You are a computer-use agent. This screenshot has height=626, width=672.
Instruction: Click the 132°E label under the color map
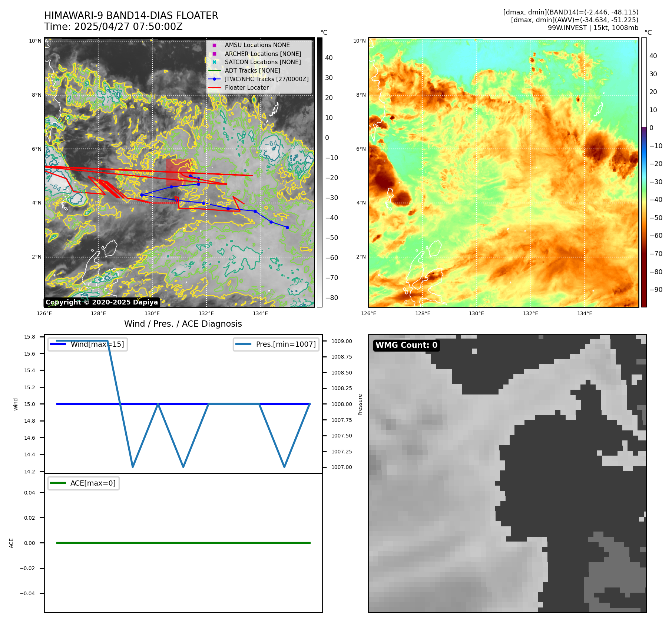pos(530,313)
